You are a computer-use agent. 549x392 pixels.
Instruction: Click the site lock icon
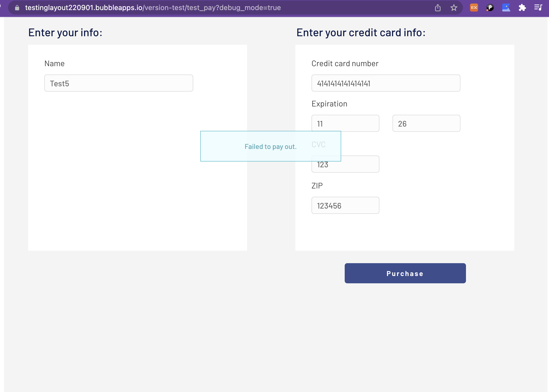17,8
